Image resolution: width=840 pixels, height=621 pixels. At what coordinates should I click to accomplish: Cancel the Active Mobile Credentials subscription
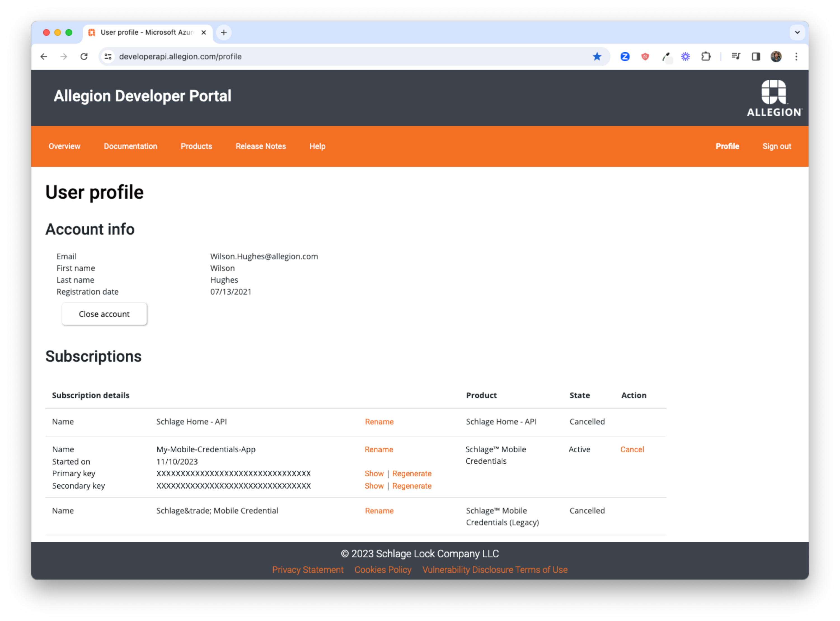click(632, 450)
